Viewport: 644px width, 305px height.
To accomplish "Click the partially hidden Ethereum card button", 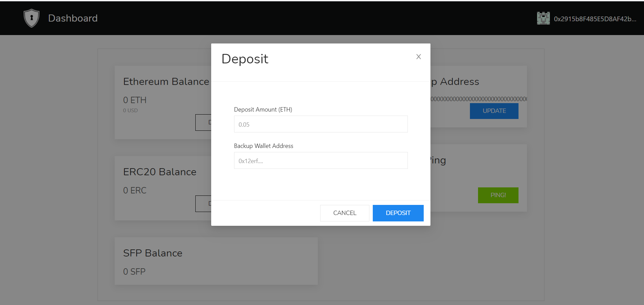I will [x=203, y=123].
